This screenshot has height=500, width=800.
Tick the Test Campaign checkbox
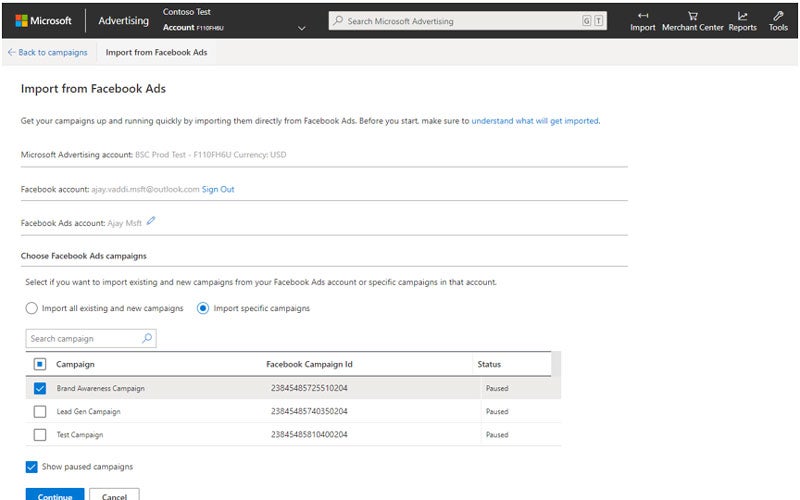[40, 435]
